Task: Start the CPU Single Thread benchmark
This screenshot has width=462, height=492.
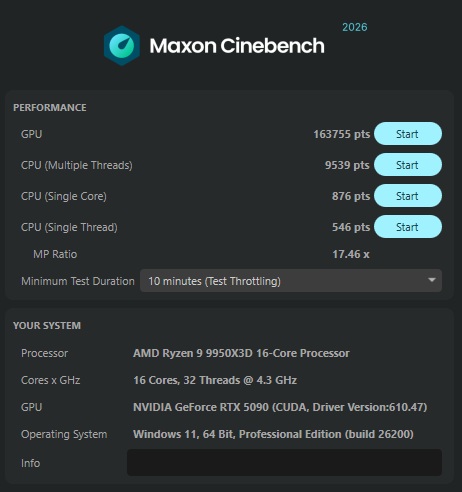Action: click(x=408, y=227)
